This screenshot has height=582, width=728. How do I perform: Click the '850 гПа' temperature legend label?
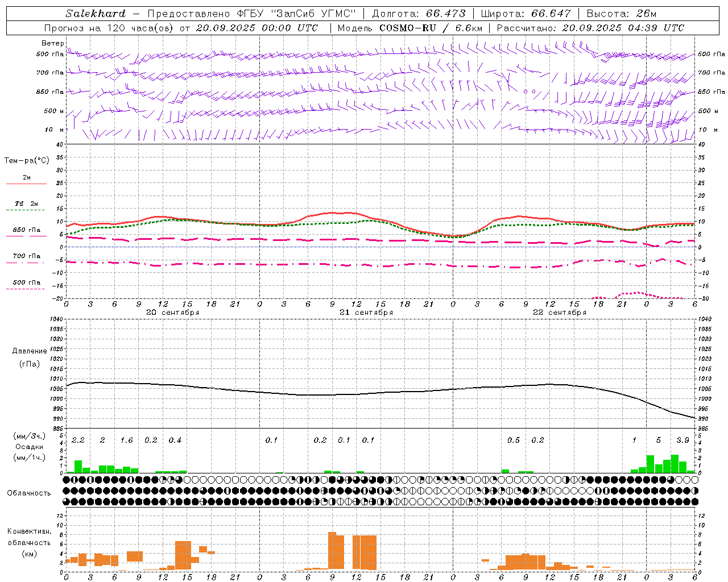pyautogui.click(x=27, y=230)
